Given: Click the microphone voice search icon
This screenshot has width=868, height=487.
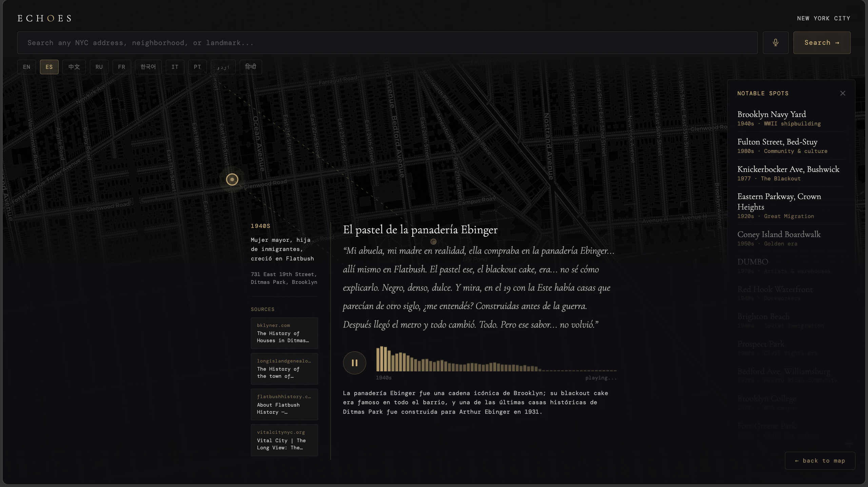Looking at the screenshot, I should [775, 43].
